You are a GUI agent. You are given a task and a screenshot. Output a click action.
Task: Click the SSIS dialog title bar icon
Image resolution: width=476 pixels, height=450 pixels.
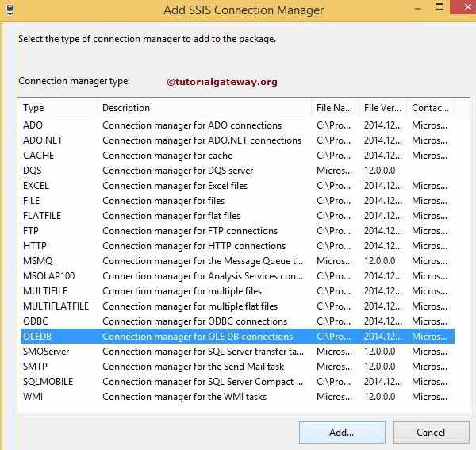click(10, 10)
